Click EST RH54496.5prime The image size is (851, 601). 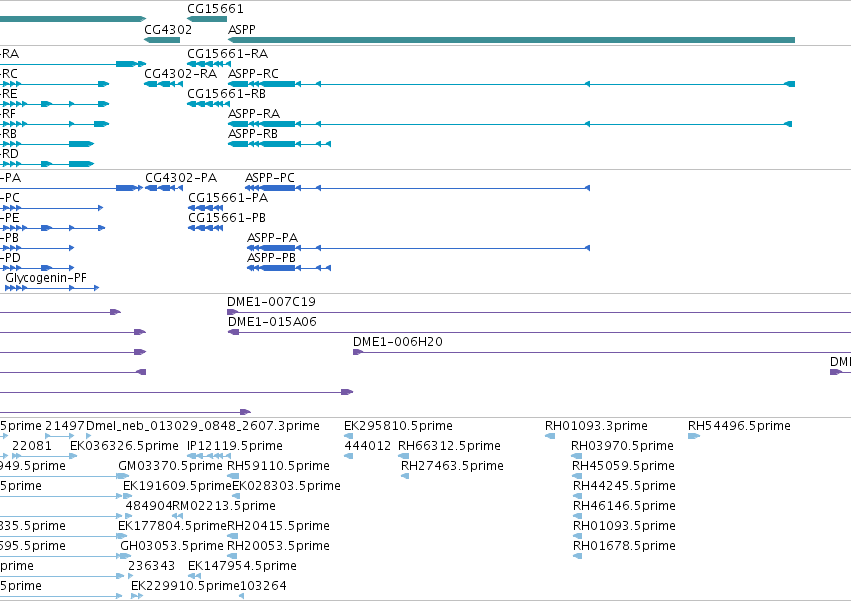[739, 426]
